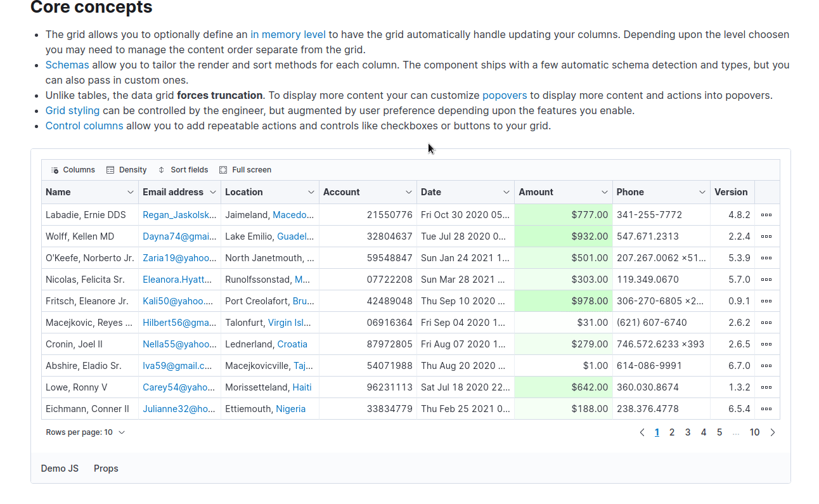Open row actions for Cronin, Joel II
819x504 pixels.
coord(766,344)
